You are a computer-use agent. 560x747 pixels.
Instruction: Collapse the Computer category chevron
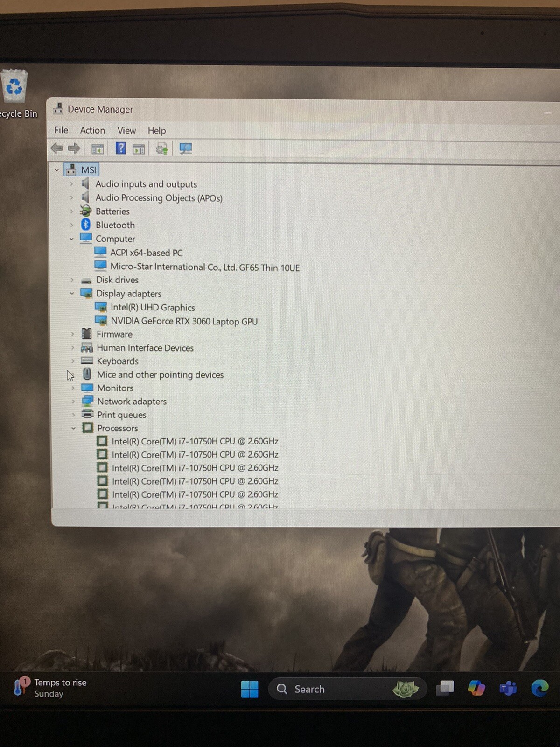[x=71, y=239]
